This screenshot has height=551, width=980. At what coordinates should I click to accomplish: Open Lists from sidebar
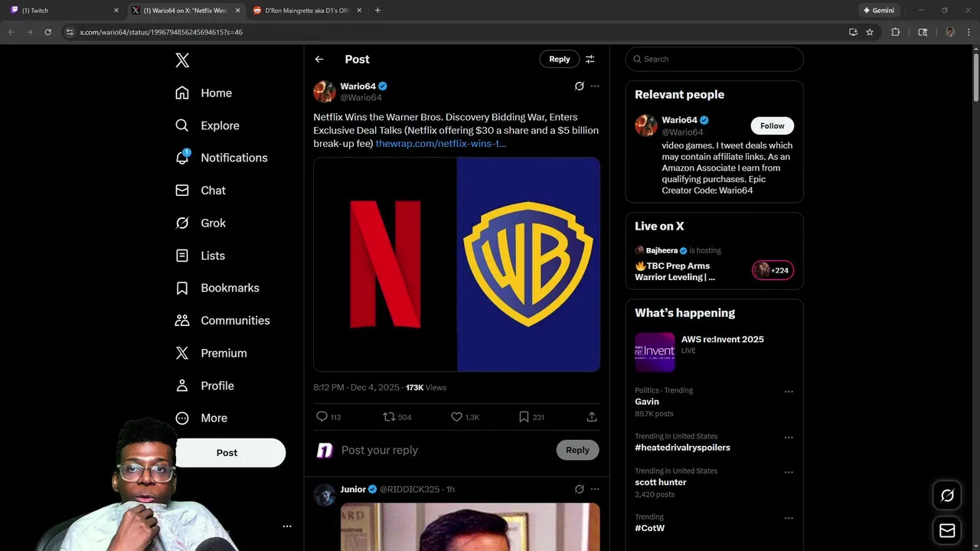click(x=200, y=256)
